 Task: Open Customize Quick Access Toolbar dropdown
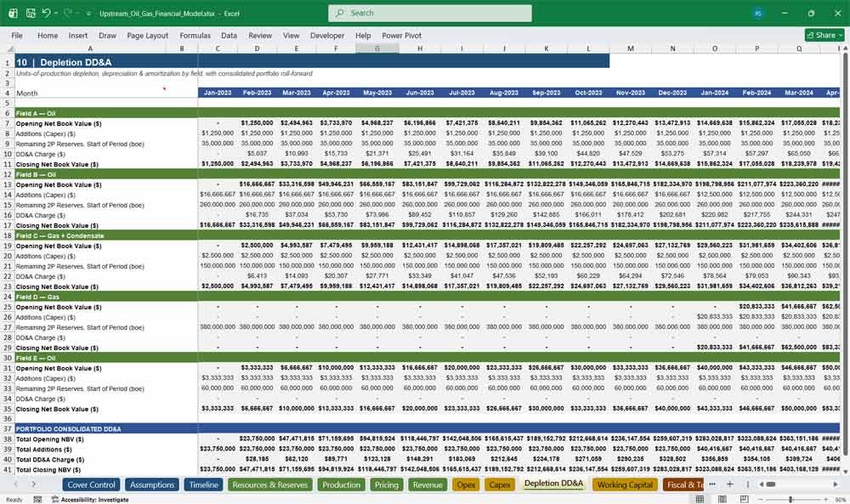pos(88,13)
